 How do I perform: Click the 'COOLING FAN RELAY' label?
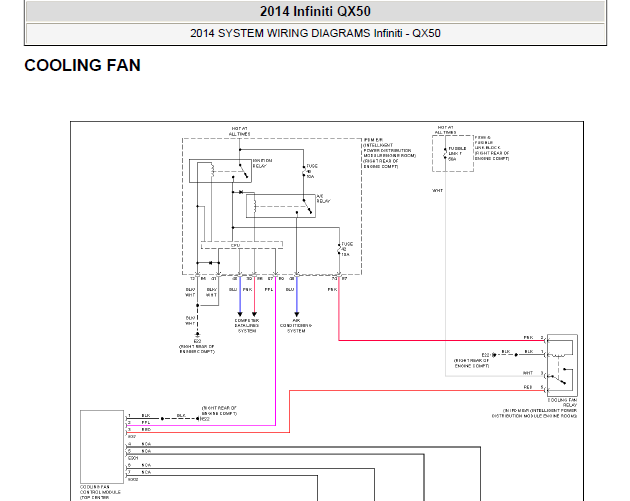(x=562, y=403)
